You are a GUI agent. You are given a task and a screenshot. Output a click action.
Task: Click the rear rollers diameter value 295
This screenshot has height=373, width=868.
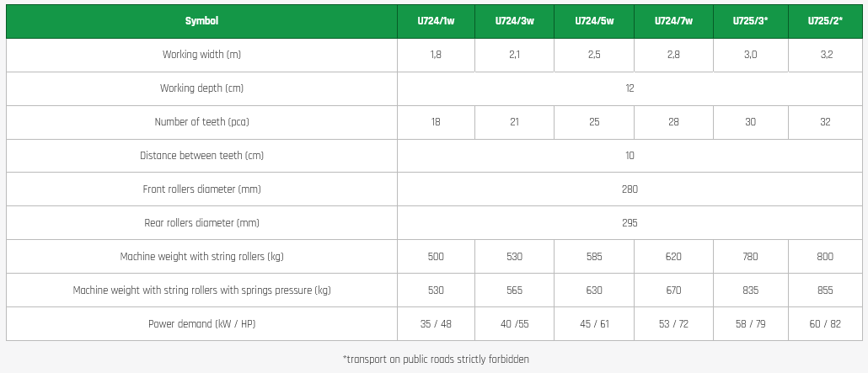[x=630, y=223]
